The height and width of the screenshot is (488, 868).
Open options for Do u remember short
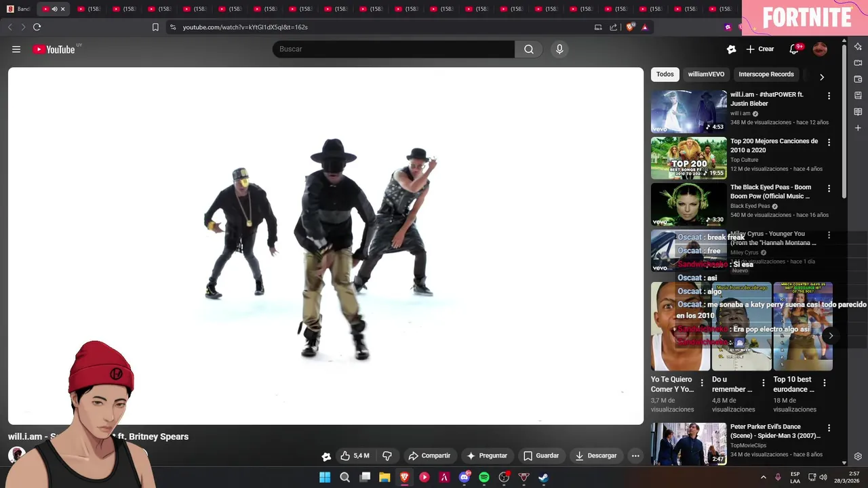[763, 383]
